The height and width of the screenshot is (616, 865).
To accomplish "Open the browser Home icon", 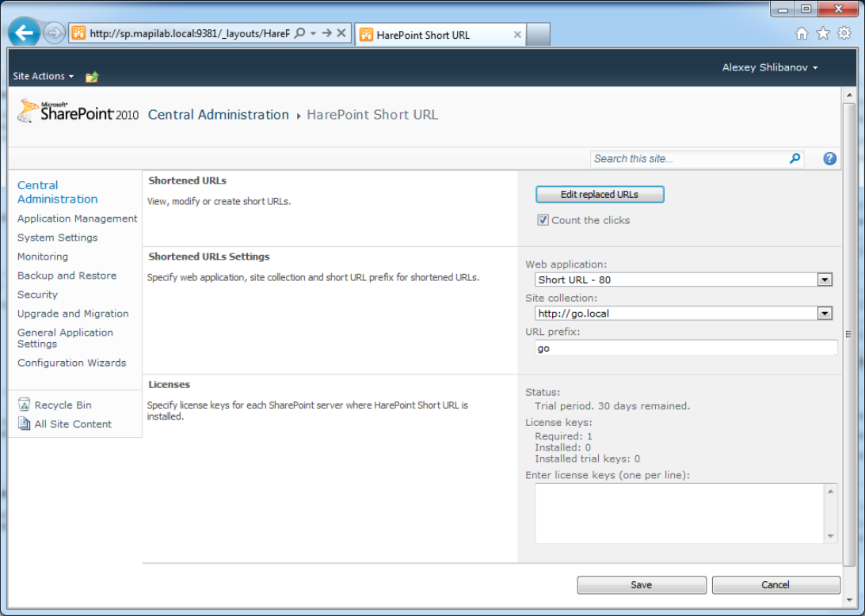I will (x=802, y=33).
